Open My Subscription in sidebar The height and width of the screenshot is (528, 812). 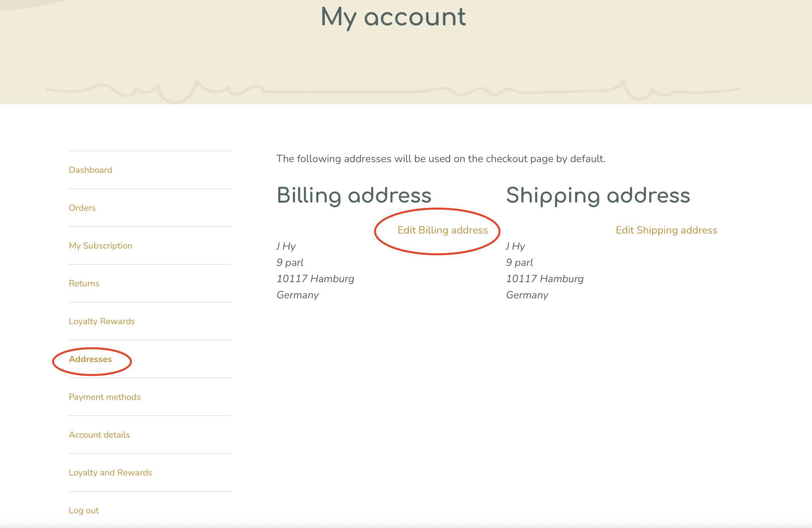click(100, 245)
